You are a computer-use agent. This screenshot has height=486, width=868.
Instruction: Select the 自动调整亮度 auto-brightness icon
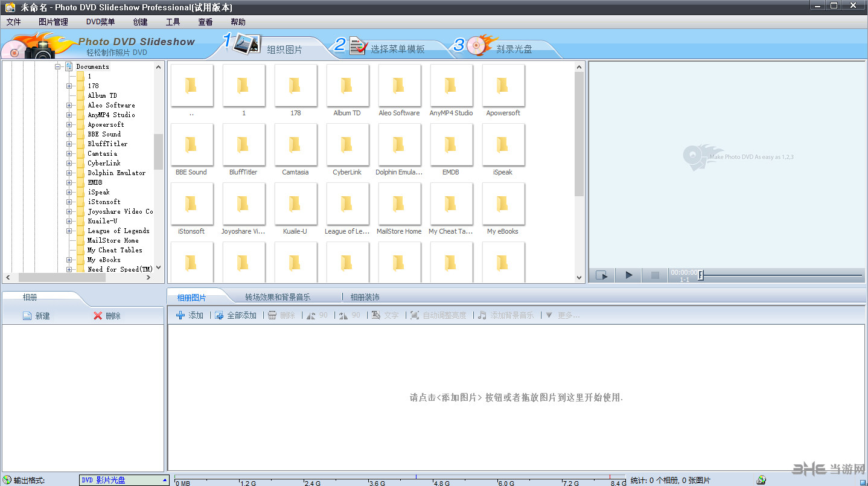coord(414,315)
